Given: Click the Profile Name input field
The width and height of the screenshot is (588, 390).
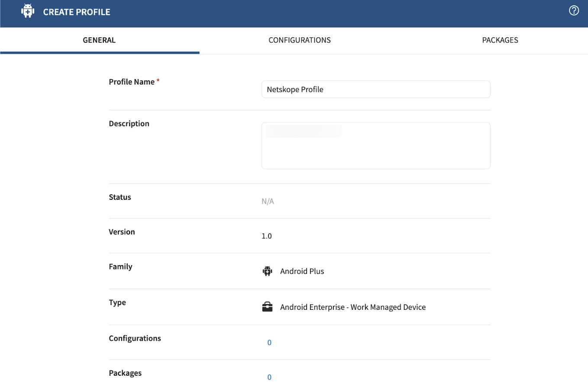Looking at the screenshot, I should 376,89.
